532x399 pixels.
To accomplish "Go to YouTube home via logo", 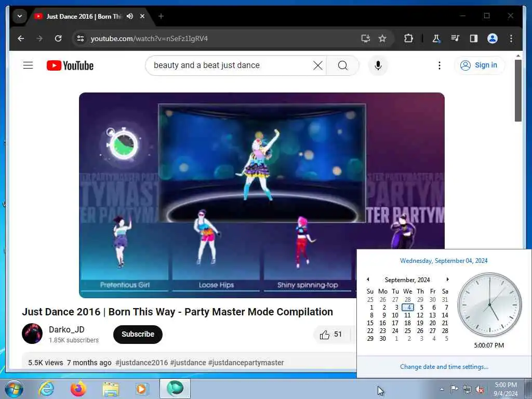I will point(70,65).
